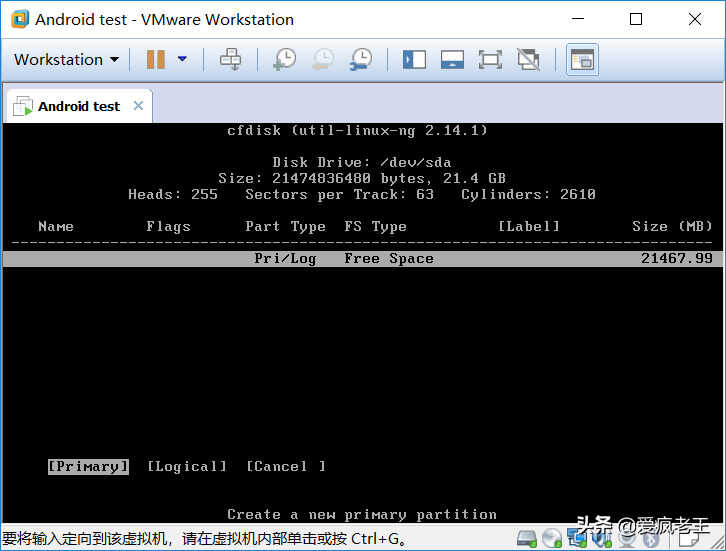726x551 pixels.
Task: Click the Part Type column header
Action: point(285,226)
